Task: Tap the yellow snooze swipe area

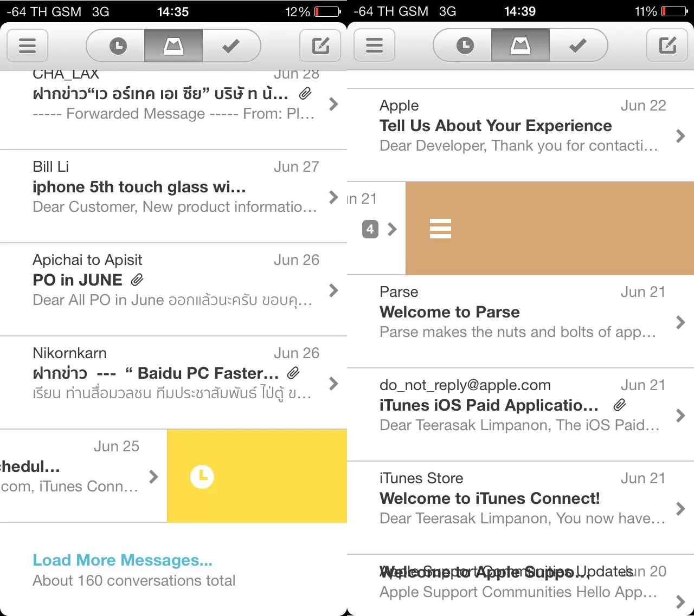Action: click(x=257, y=476)
